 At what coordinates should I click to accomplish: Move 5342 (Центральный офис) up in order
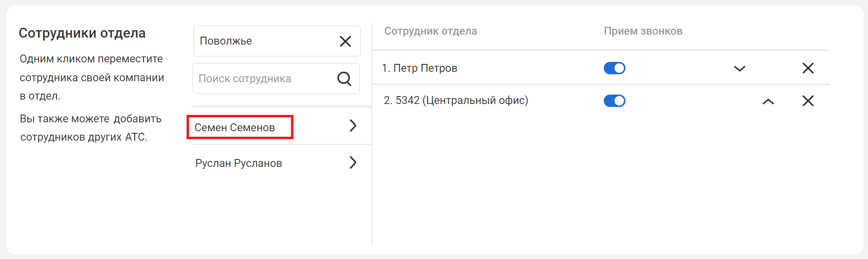[768, 102]
